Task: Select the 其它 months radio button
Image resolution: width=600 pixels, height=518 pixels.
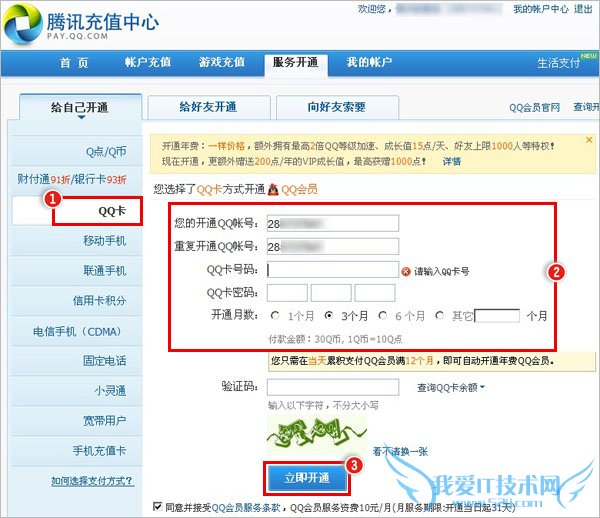Action: point(439,316)
